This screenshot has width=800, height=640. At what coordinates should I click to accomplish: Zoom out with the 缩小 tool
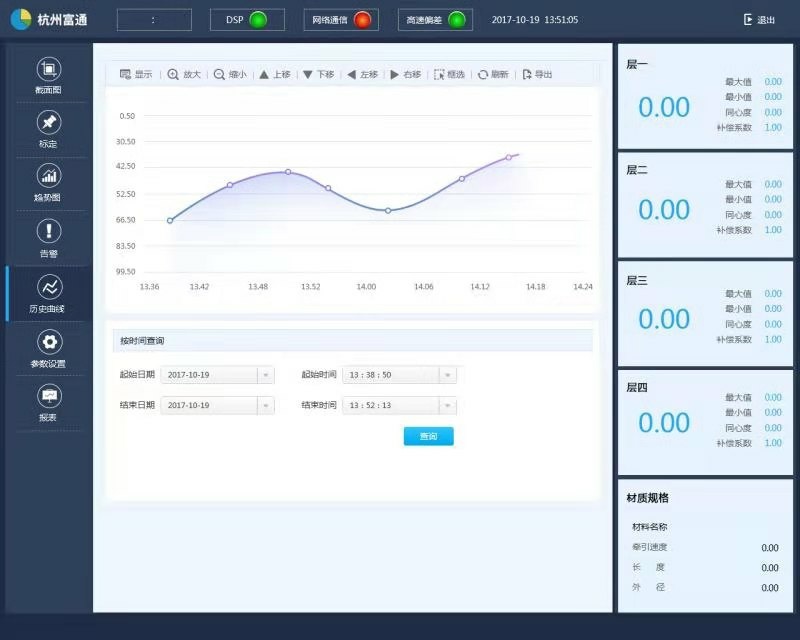pos(230,75)
